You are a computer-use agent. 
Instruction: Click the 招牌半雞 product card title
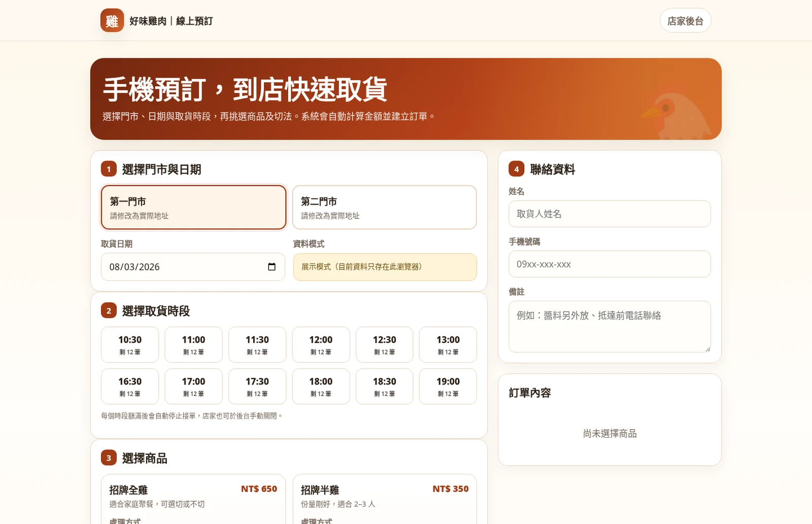tap(320, 490)
